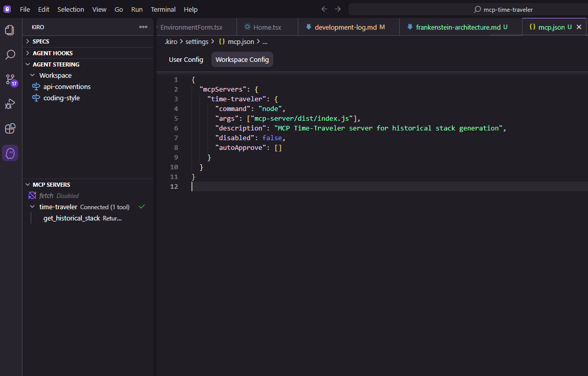Open the Terminal menu

pos(163,9)
